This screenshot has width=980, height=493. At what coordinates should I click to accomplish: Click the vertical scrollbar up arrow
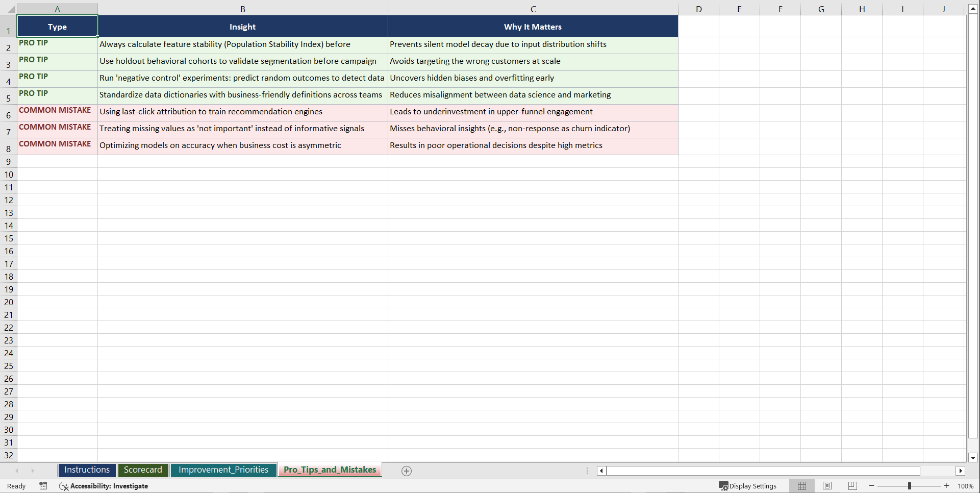pos(973,8)
